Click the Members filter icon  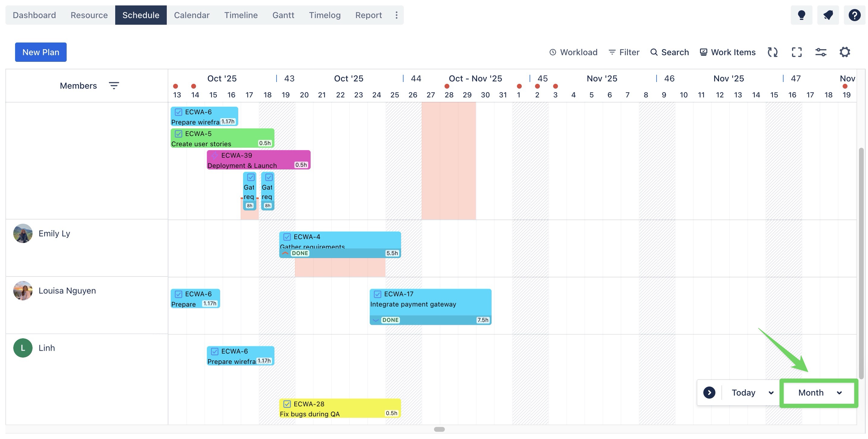pyautogui.click(x=114, y=86)
